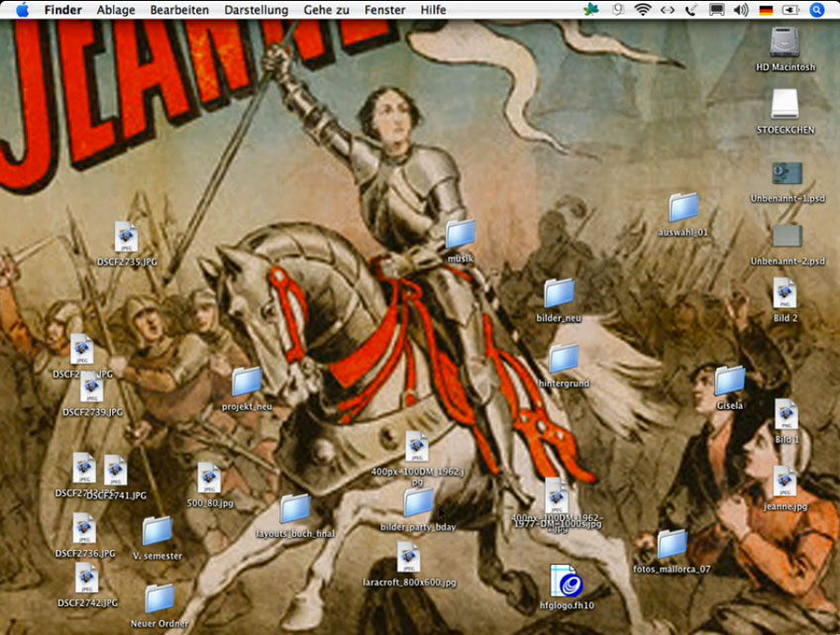
Task: Select the fotos_mallorca_07 folder
Action: 672,544
